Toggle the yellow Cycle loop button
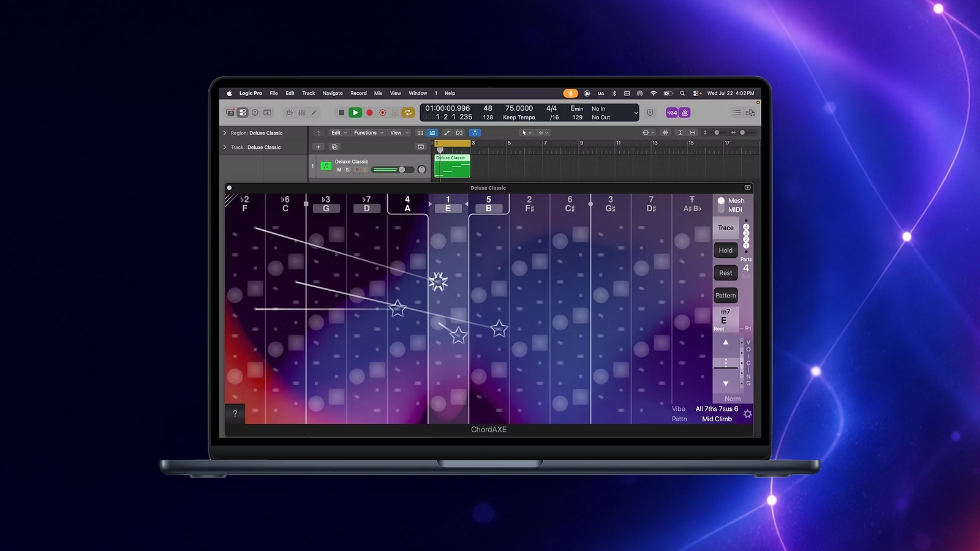Image resolution: width=980 pixels, height=551 pixels. (x=408, y=113)
